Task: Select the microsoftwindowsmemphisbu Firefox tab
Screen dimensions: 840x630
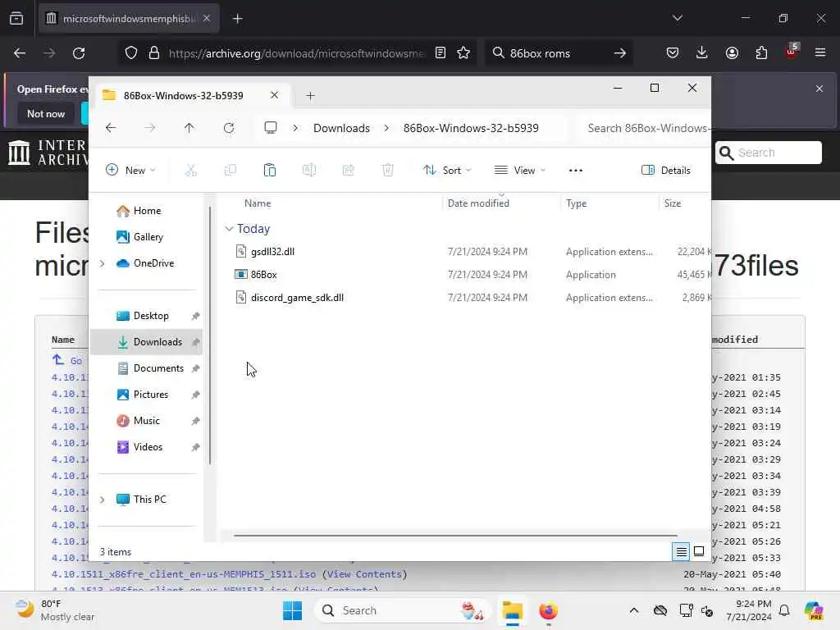Action: pyautogui.click(x=129, y=19)
